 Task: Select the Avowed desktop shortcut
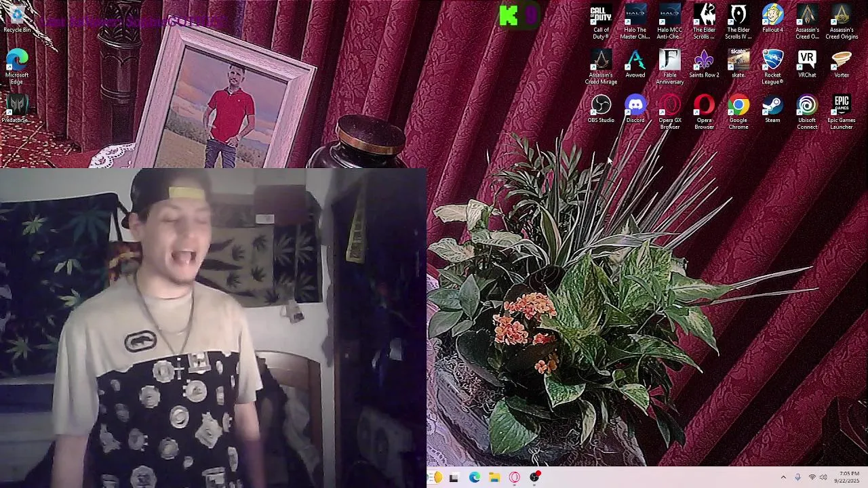(635, 64)
